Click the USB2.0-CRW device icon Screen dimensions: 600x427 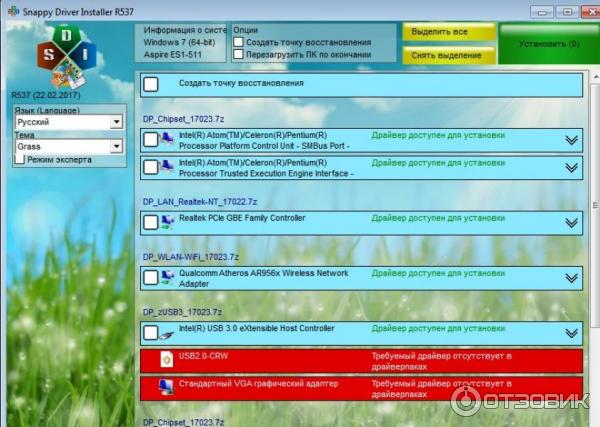tap(166, 358)
